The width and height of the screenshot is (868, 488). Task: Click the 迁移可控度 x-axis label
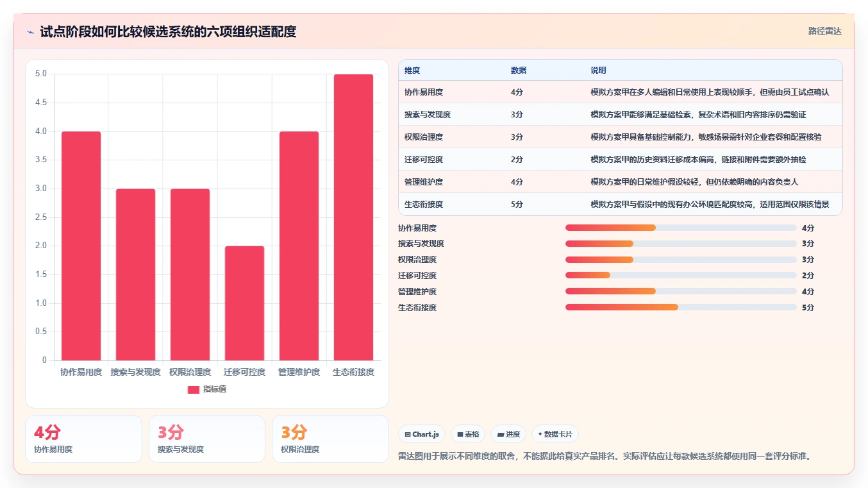click(244, 372)
